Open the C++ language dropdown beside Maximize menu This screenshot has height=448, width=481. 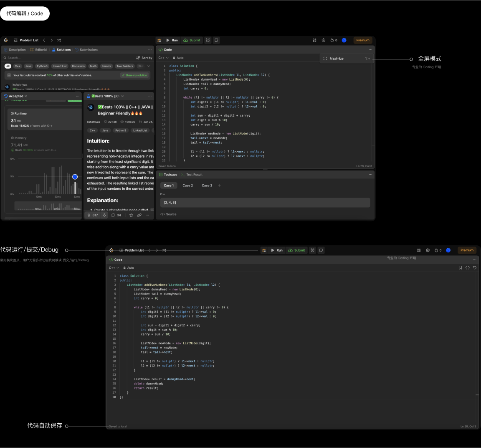coord(163,58)
